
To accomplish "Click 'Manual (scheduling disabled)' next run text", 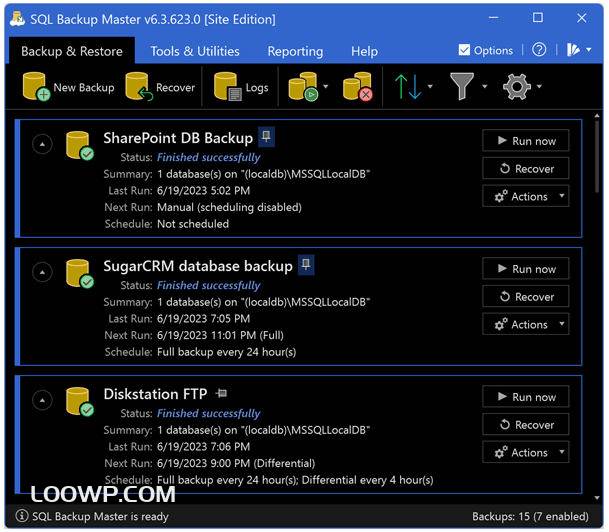I will point(229,207).
